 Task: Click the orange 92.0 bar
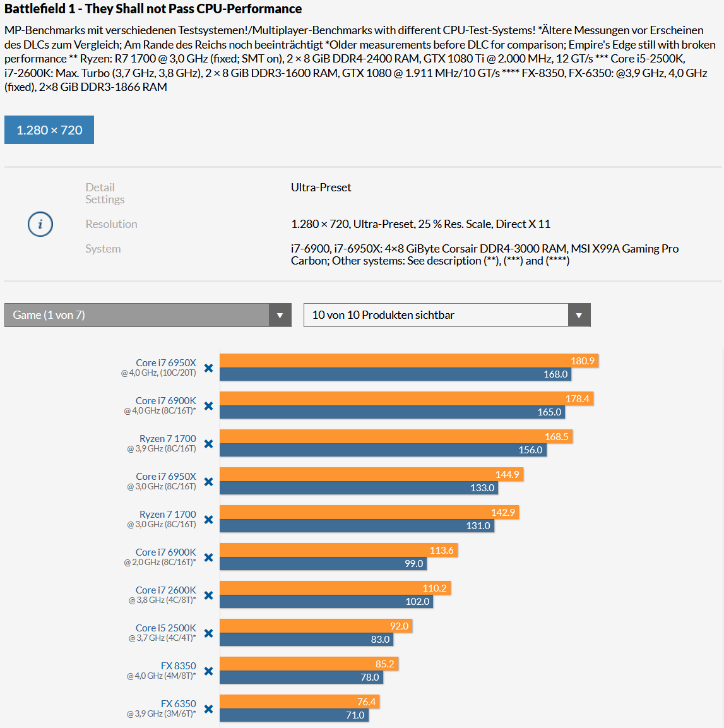pyautogui.click(x=316, y=626)
